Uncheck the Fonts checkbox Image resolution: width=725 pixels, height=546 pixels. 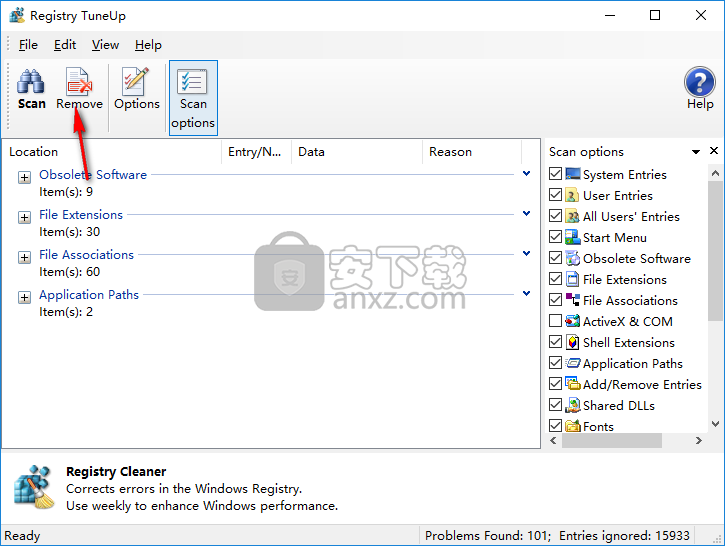point(555,425)
